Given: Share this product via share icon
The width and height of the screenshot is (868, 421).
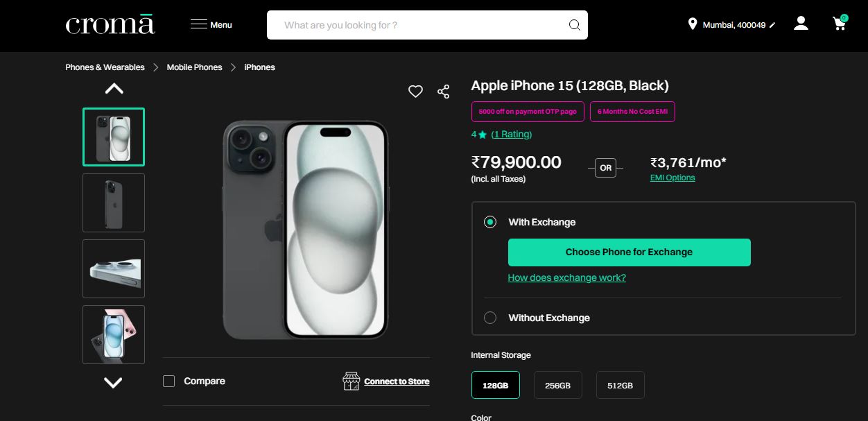Looking at the screenshot, I should pos(444,92).
